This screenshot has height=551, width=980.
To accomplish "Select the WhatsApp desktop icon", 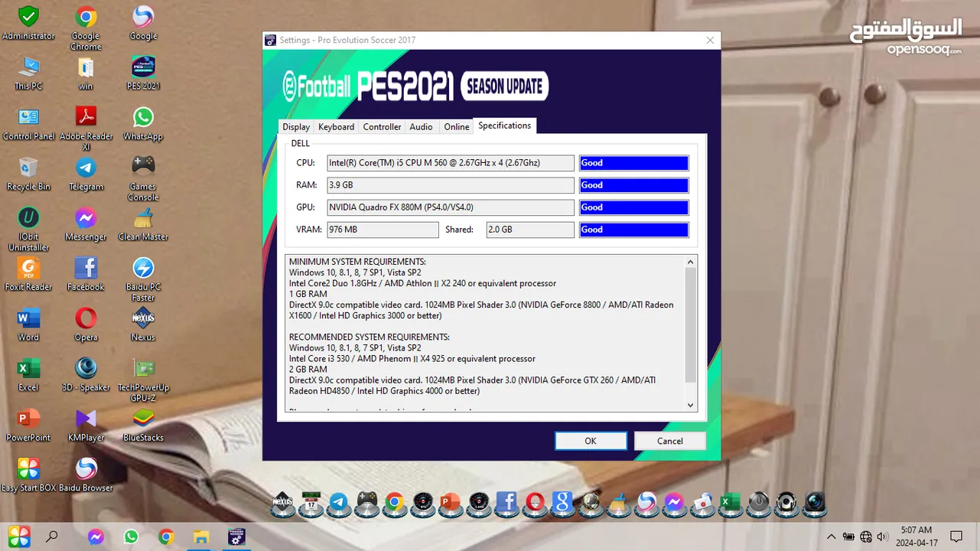I will point(143,124).
